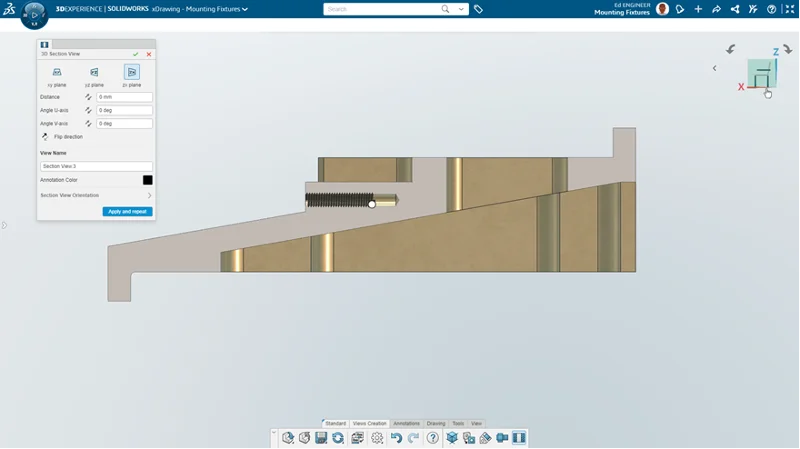Switch to the Drawing tab
The image size is (800, 449).
[436, 424]
